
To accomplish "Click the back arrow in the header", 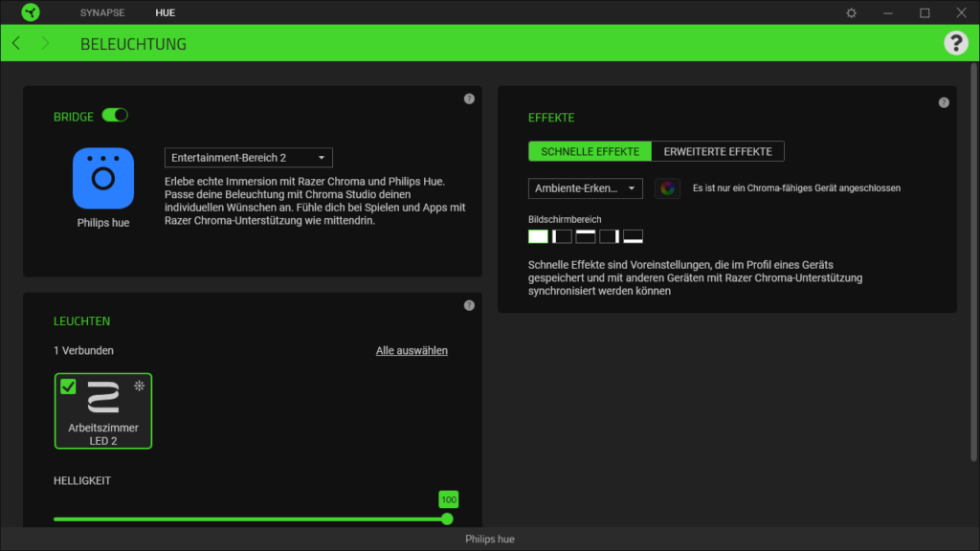I will point(16,44).
